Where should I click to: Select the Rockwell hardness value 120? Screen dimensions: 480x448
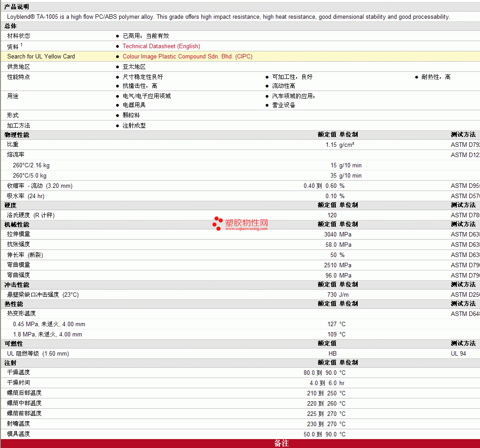coord(332,216)
